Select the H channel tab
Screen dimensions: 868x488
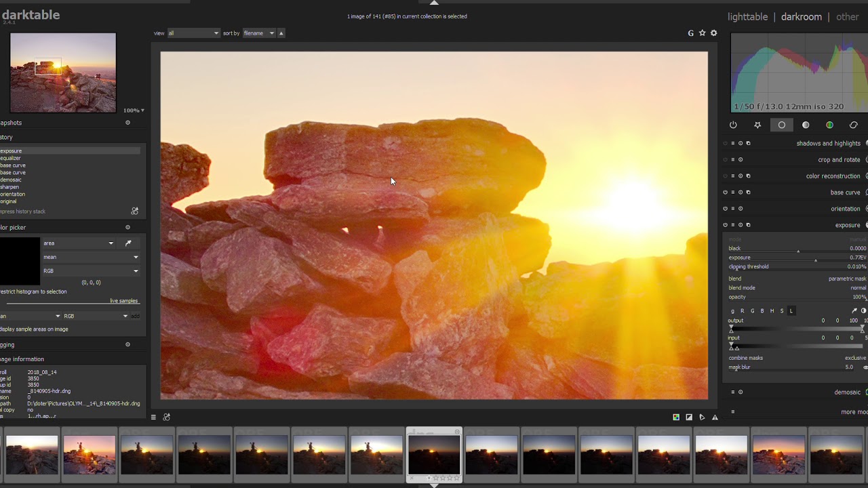tap(772, 310)
